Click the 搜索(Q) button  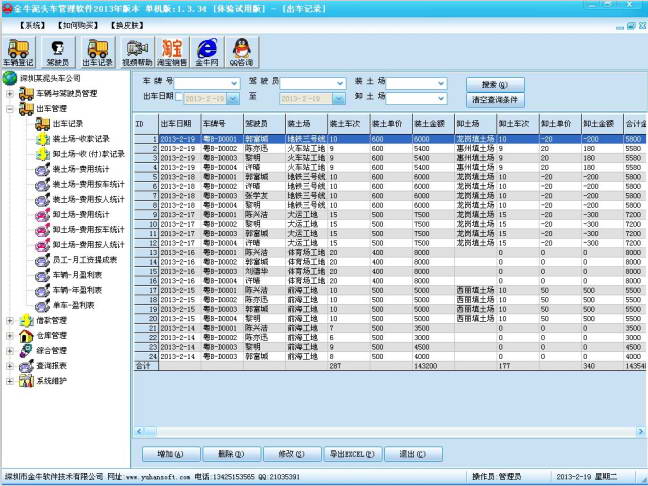pos(495,84)
